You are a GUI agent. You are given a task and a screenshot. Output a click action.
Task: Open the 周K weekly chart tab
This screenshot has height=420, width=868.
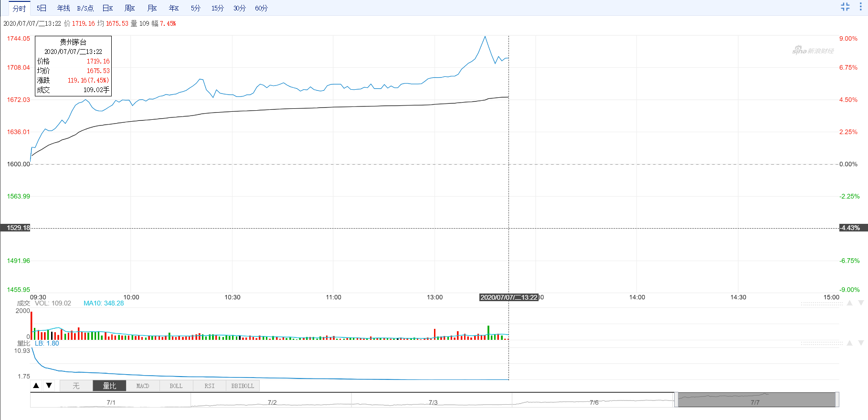(x=130, y=8)
